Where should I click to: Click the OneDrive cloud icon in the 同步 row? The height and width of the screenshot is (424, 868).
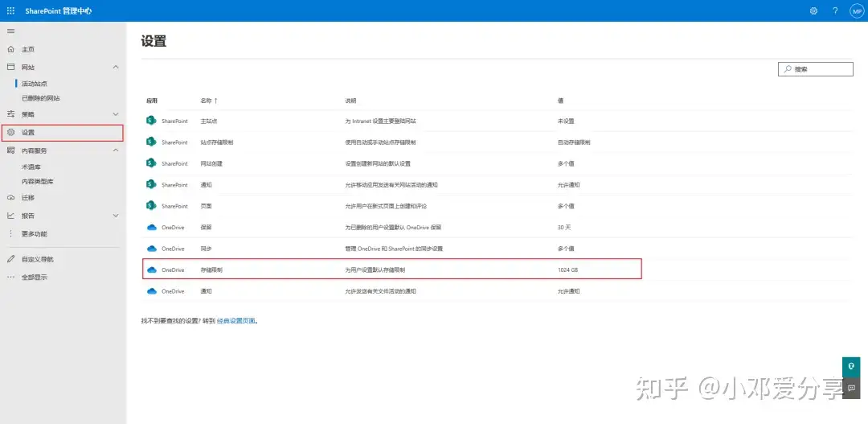coord(152,249)
